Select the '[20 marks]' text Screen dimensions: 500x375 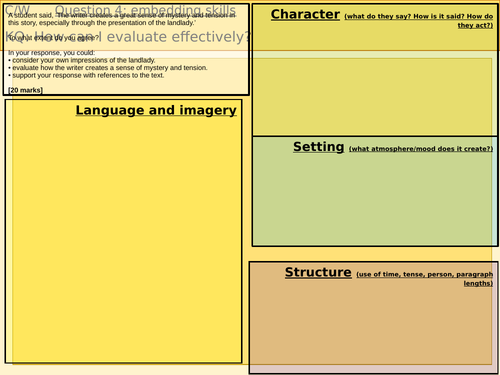25,90
